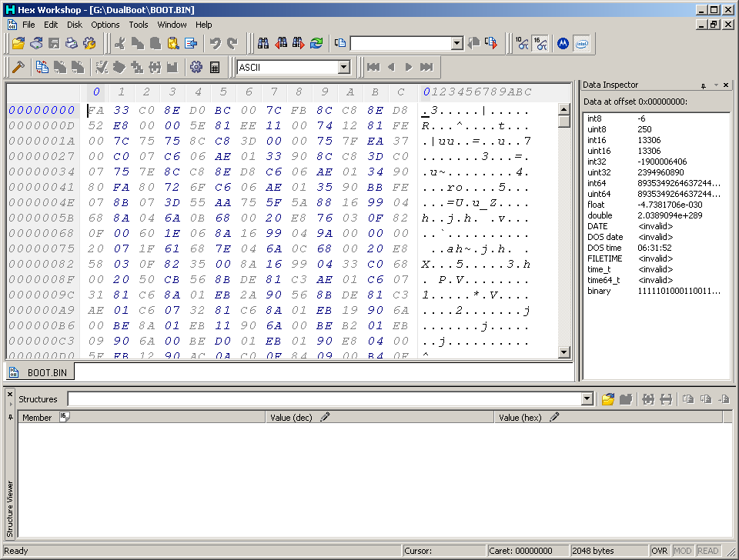This screenshot has height=560, width=739.
Task: Expand the Goto offset combo box arrow
Action: [456, 43]
